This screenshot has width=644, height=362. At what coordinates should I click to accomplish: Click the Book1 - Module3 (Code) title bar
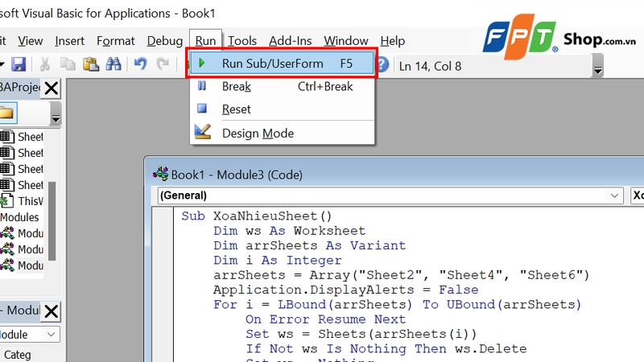(394, 175)
